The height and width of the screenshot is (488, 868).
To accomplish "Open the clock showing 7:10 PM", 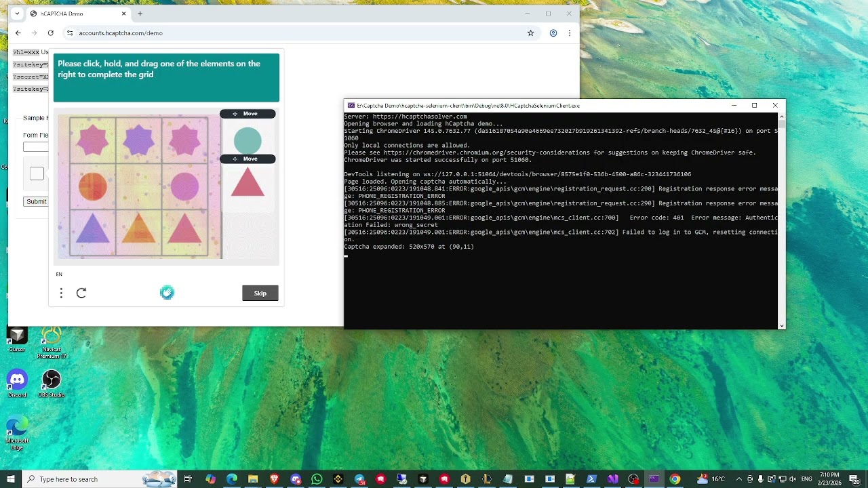I will pyautogui.click(x=830, y=479).
